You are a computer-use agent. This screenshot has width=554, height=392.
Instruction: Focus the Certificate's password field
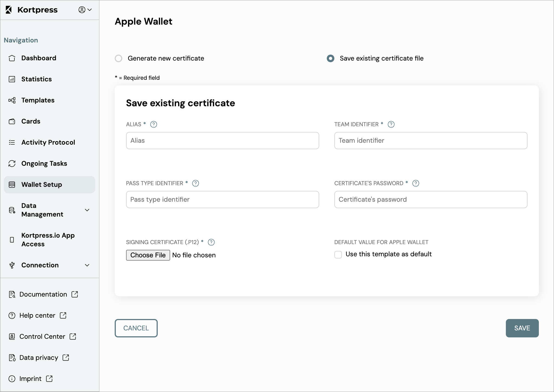tap(431, 200)
